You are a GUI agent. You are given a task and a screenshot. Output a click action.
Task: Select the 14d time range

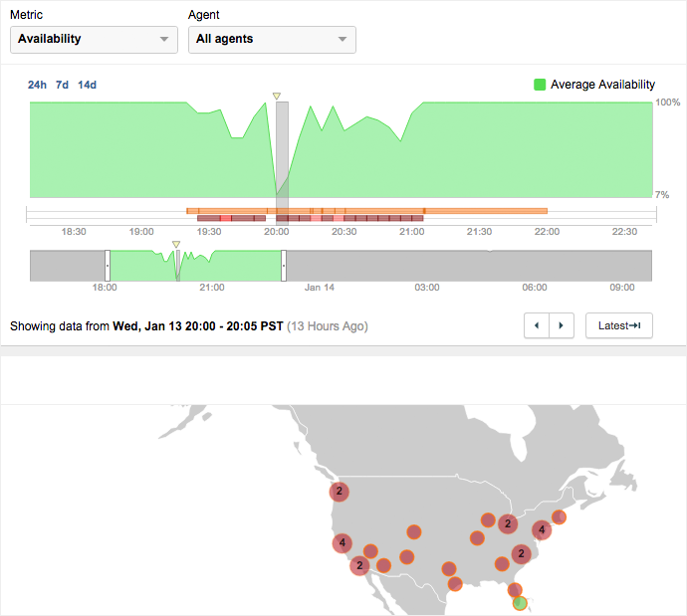[x=88, y=85]
